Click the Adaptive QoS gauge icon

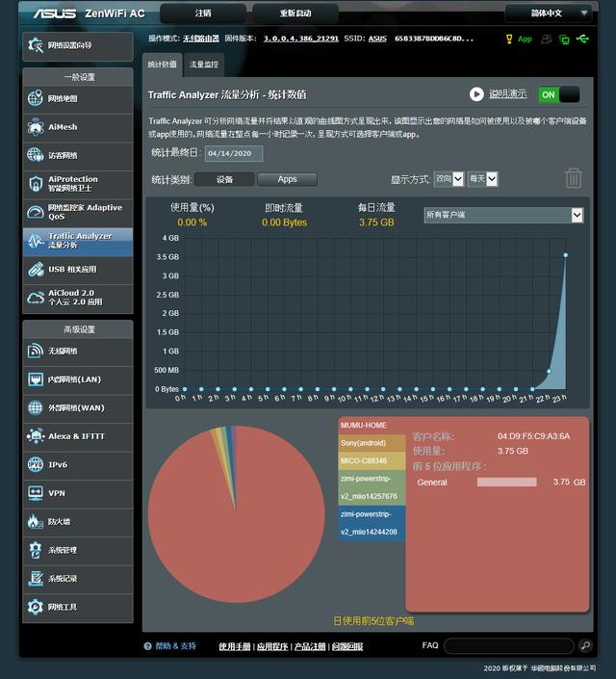pos(36,212)
